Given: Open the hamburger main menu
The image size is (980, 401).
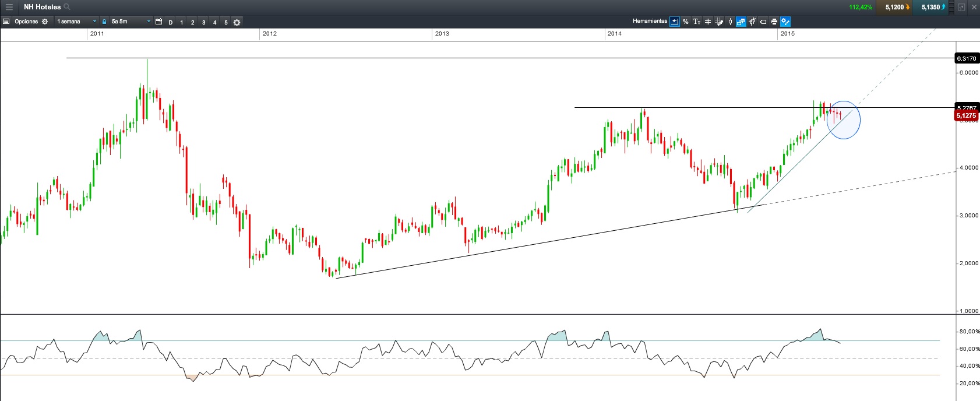Looking at the screenshot, I should (9, 7).
